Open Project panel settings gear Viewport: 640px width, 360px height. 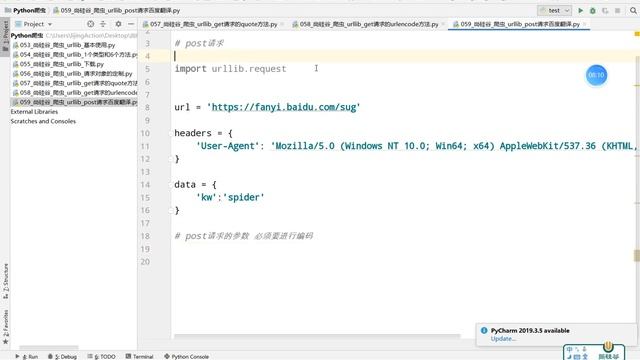tap(118, 24)
